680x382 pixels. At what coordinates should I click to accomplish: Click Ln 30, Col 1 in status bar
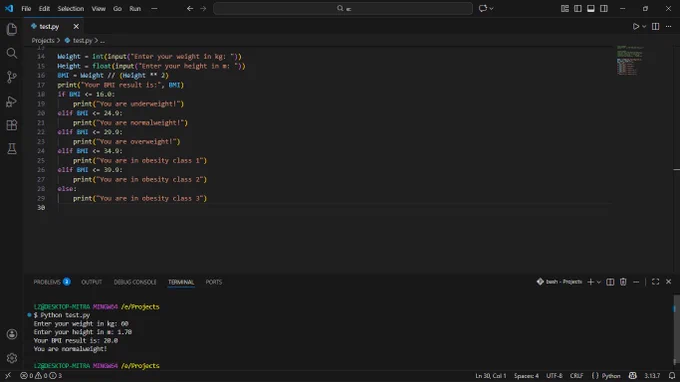tap(490, 375)
